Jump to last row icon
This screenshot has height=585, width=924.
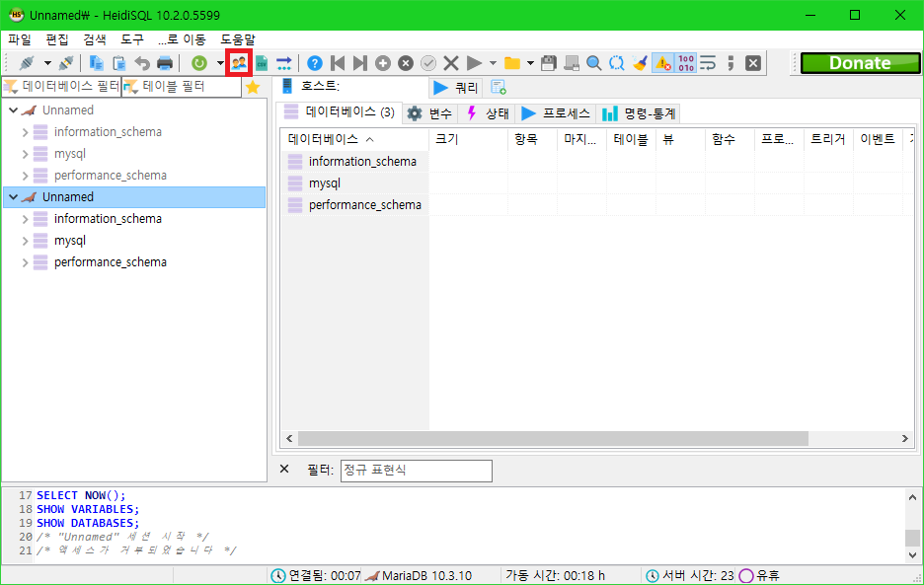point(360,63)
